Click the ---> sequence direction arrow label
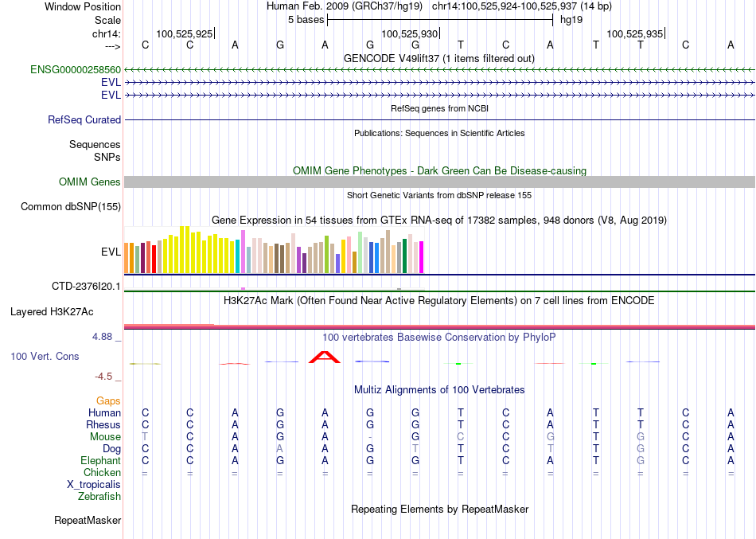The image size is (756, 539). click(x=112, y=46)
